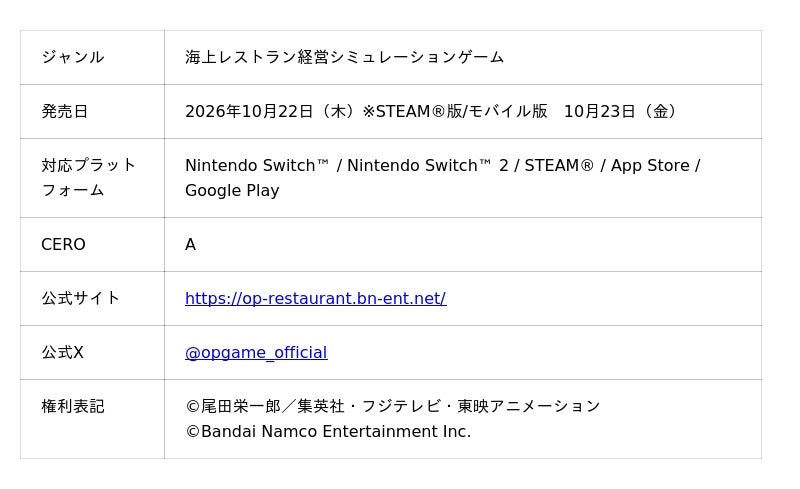This screenshot has width=800, height=489.
Task: Click the CERO row label
Action: (x=63, y=244)
